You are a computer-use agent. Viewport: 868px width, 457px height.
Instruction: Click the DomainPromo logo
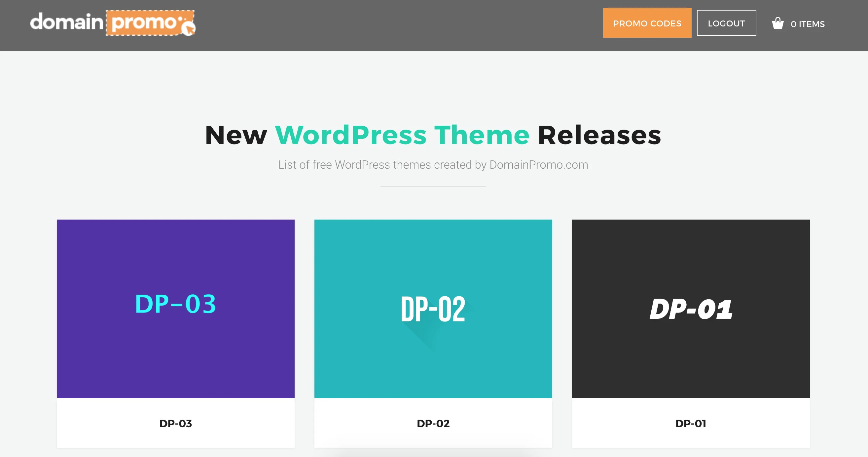click(x=113, y=23)
